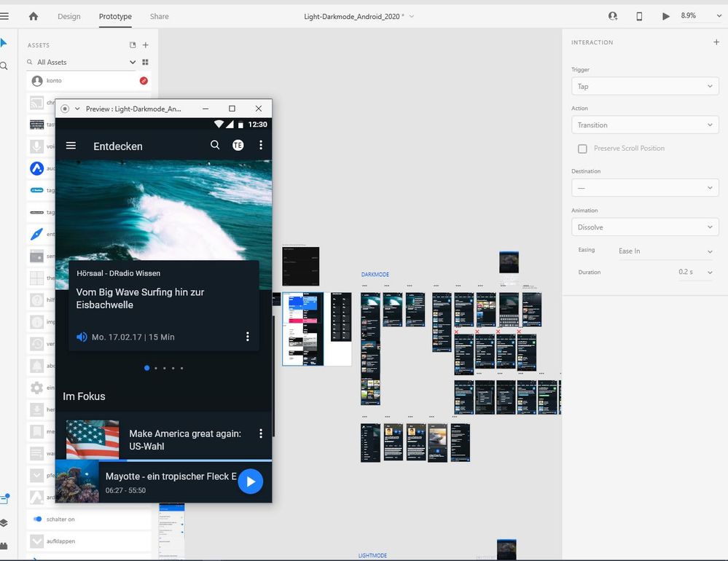Open the document title dropdown arrow
The height and width of the screenshot is (561, 728).
click(x=411, y=16)
